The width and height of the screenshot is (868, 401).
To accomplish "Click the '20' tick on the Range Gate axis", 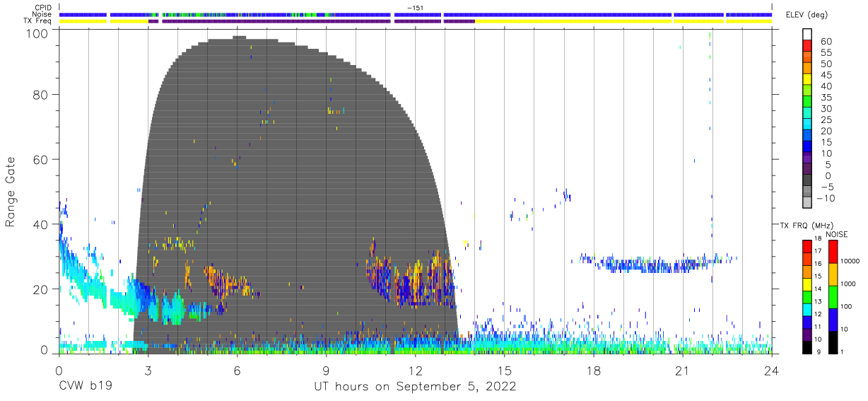I will click(x=42, y=289).
